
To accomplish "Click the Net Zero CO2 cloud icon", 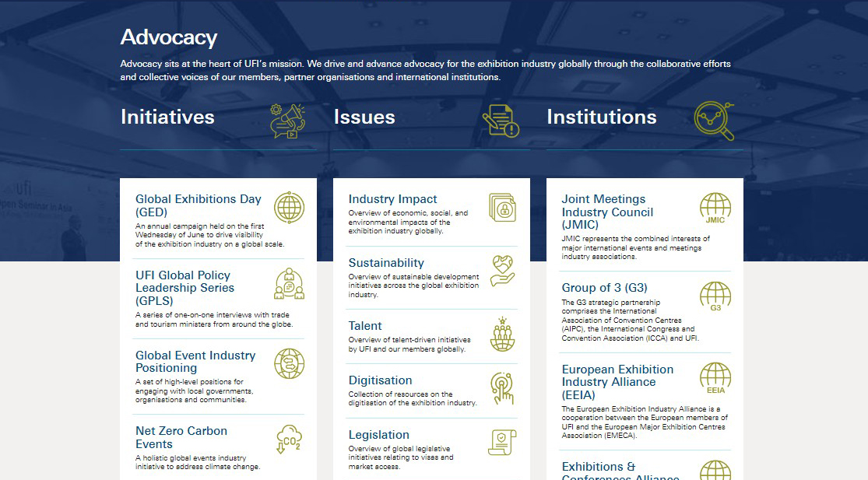I will pyautogui.click(x=289, y=439).
